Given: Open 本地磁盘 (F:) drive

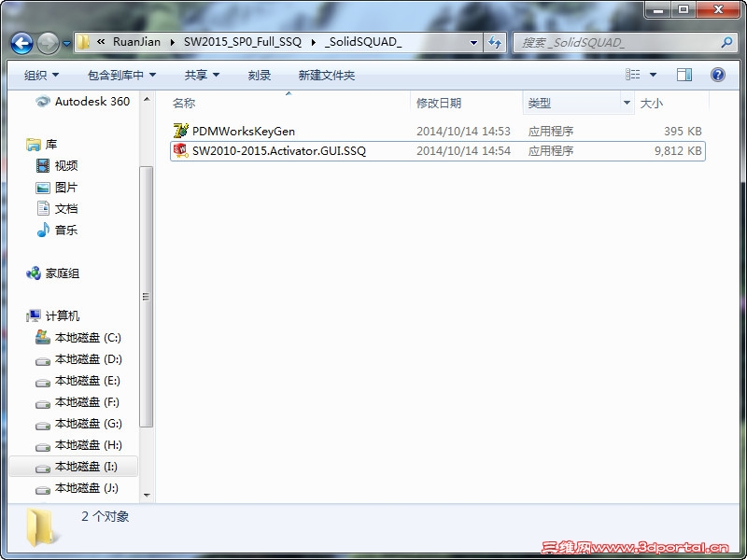Looking at the screenshot, I should coord(78,402).
